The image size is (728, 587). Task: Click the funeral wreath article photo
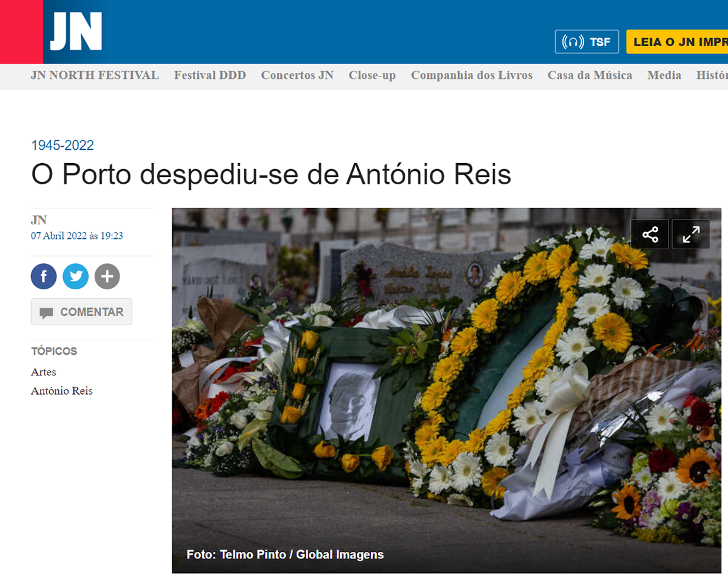coord(447,391)
